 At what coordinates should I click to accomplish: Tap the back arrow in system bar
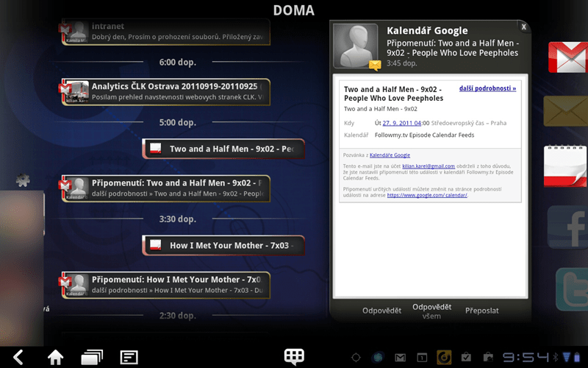tap(18, 357)
